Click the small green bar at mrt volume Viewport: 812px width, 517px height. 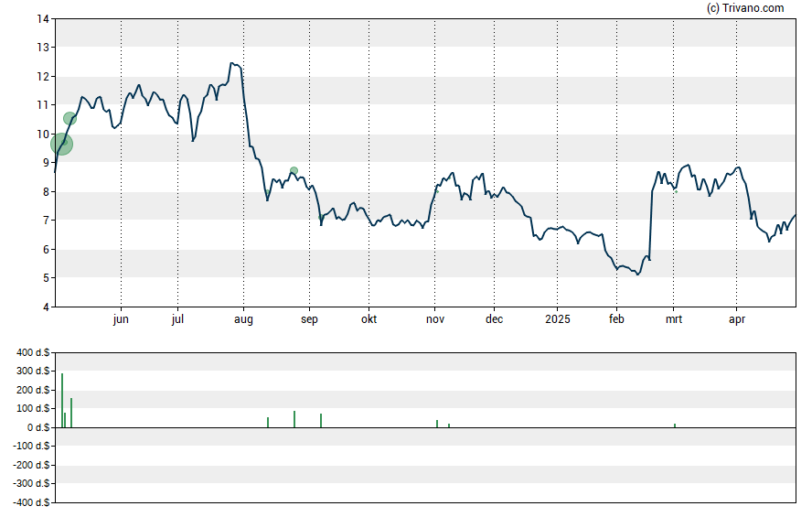pyautogui.click(x=675, y=425)
